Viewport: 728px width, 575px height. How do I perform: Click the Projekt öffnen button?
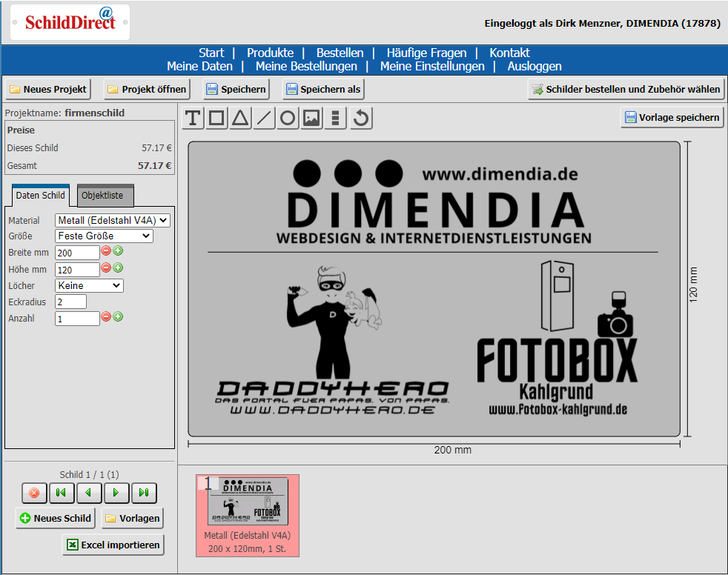pos(147,89)
